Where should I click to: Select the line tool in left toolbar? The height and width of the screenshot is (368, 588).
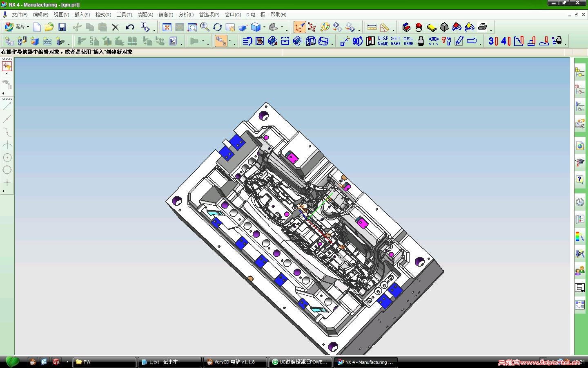pos(7,106)
